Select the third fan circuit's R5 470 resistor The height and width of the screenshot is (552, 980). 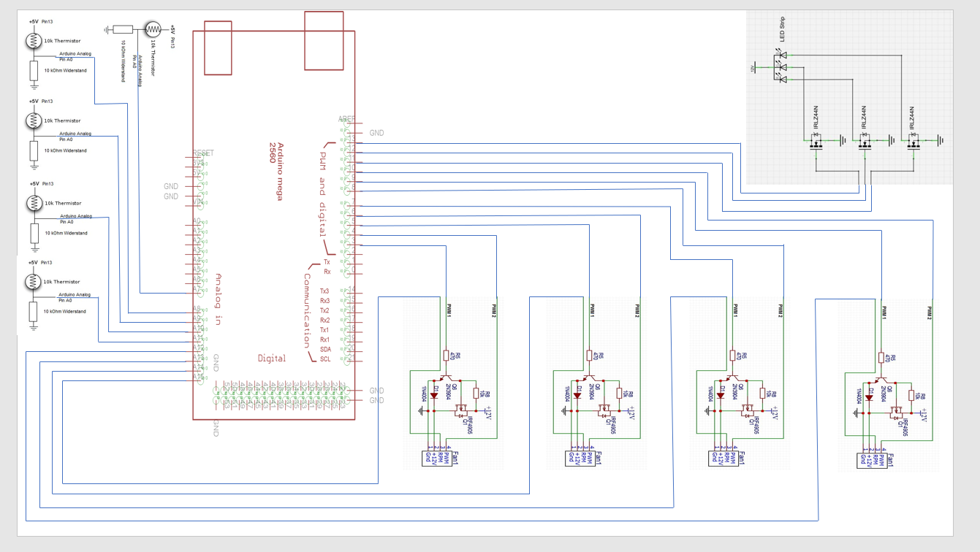tap(733, 356)
